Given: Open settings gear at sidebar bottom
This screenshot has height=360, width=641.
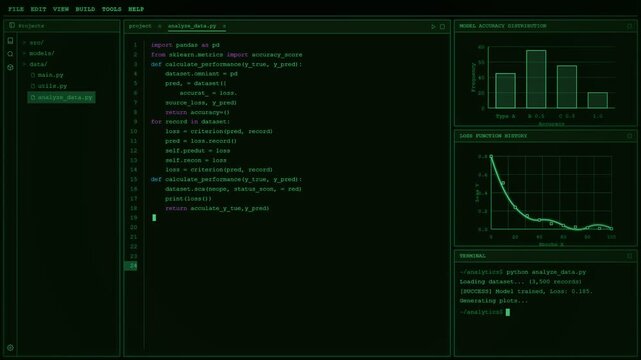Looking at the screenshot, I should (10, 348).
